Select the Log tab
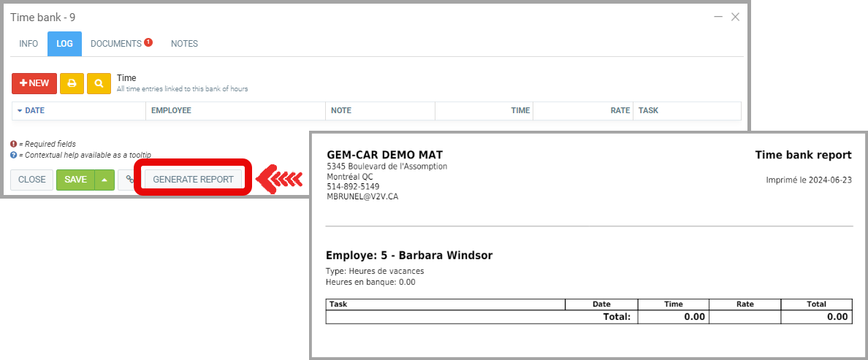Viewport: 868px width, 360px height. pos(64,44)
